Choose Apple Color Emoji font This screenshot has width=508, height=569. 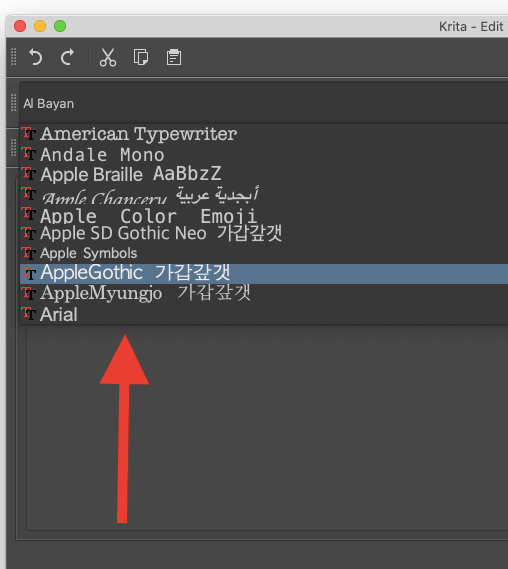point(264,214)
